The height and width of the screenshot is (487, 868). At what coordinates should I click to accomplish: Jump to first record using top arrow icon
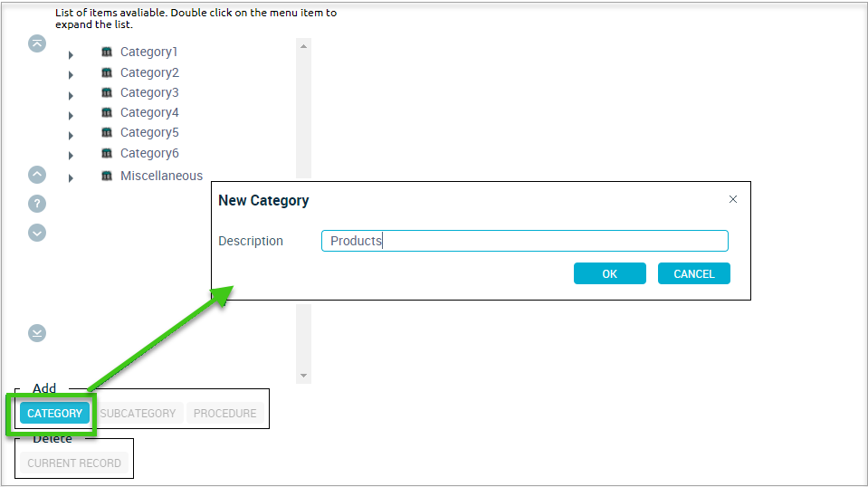pos(37,43)
